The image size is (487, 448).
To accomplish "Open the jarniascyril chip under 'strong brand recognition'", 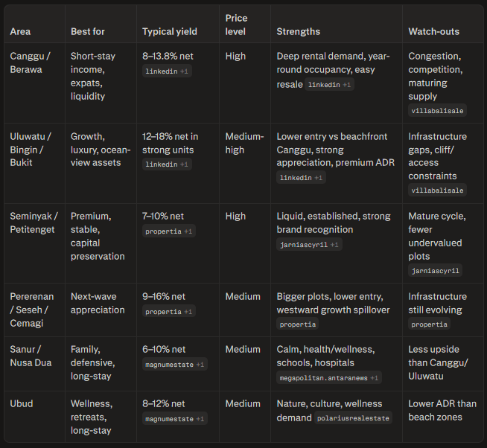I will click(x=309, y=245).
